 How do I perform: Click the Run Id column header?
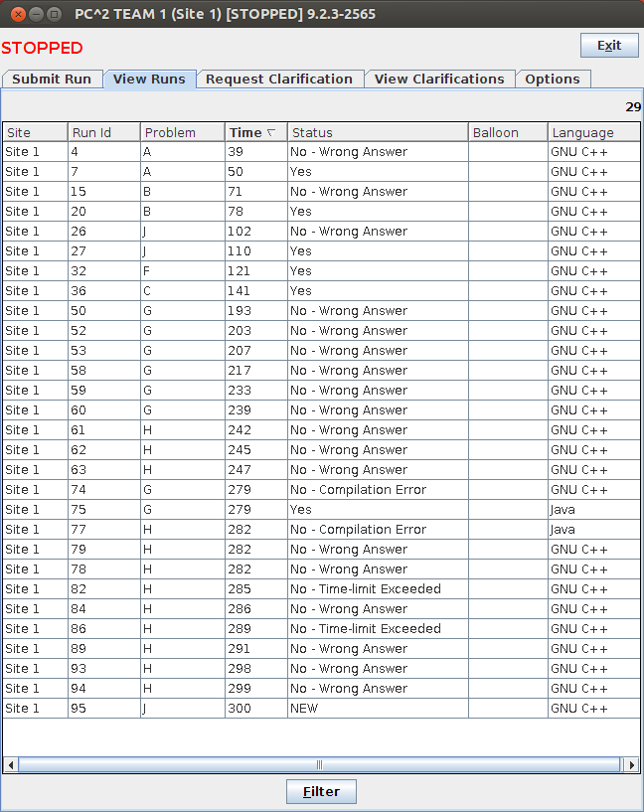(103, 132)
